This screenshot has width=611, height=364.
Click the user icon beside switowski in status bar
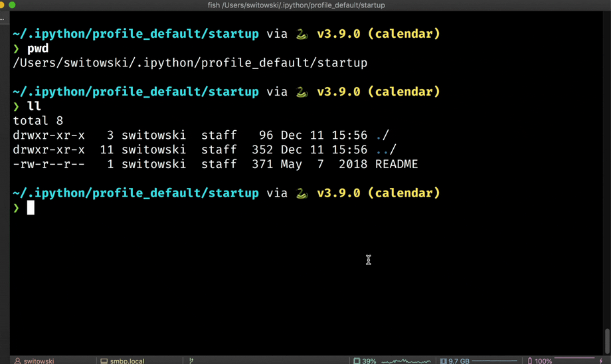click(x=17, y=361)
